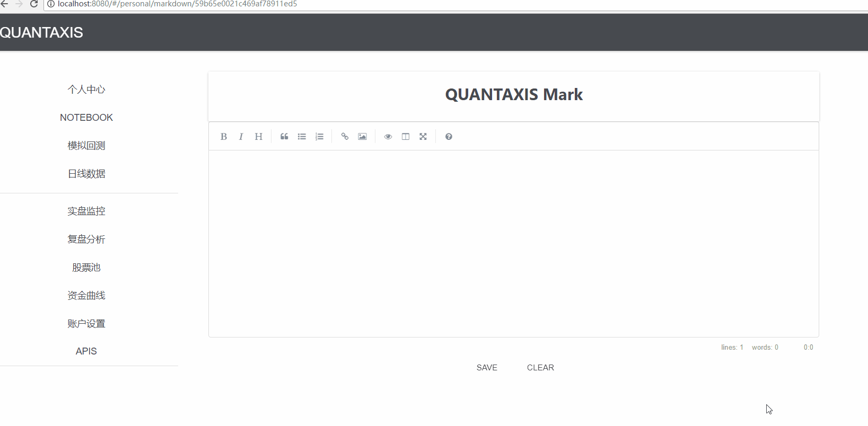Click the QUANTAXIS header logo
868x426 pixels.
(41, 32)
